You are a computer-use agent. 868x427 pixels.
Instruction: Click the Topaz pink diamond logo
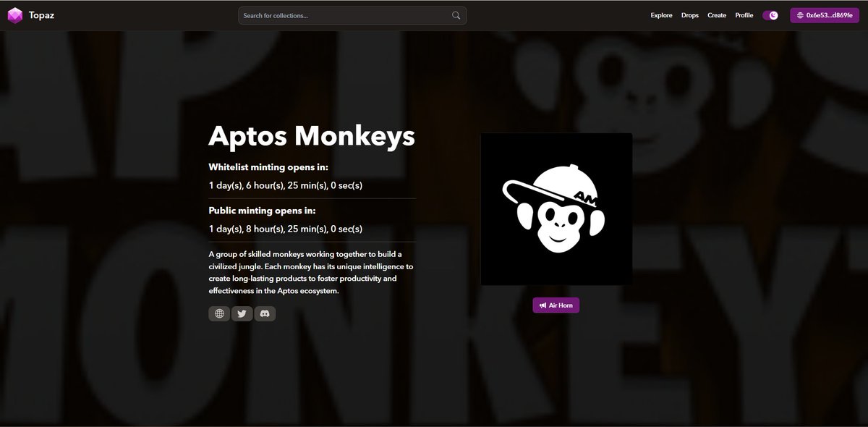coord(14,14)
